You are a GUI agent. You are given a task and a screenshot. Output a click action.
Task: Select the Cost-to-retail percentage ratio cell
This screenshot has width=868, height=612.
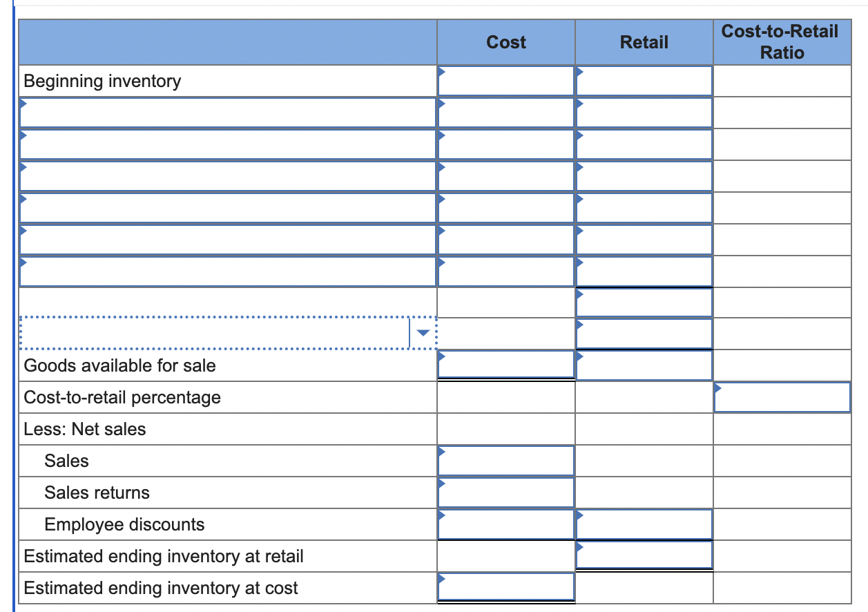(x=782, y=397)
